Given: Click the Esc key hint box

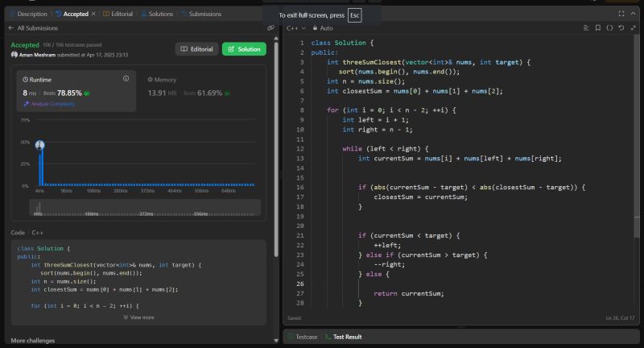Looking at the screenshot, I should [x=355, y=15].
